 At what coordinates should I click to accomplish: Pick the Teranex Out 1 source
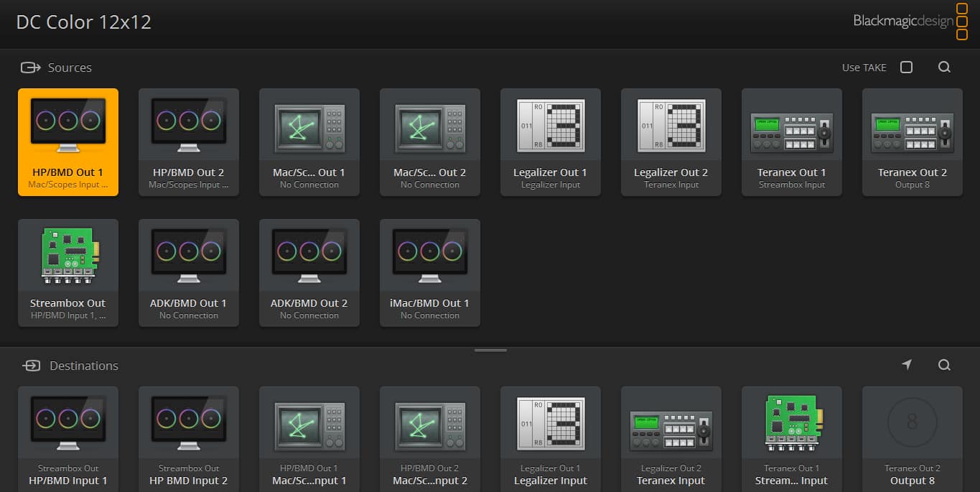tap(792, 142)
